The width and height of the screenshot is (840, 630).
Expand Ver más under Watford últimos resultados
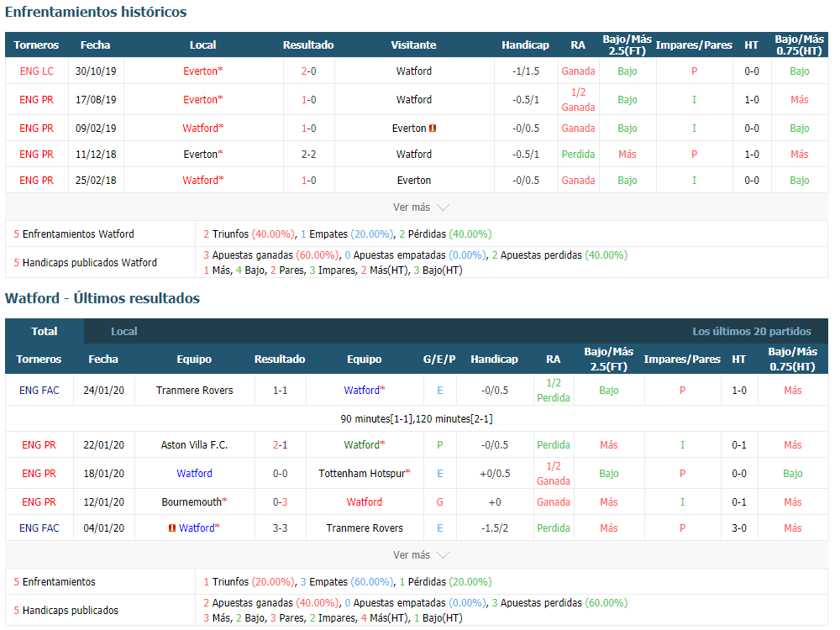(421, 555)
